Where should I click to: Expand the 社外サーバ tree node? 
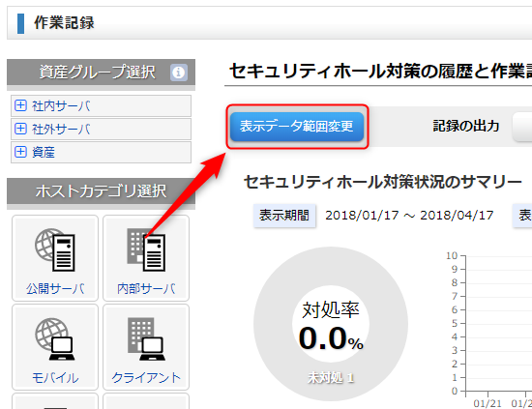click(x=20, y=129)
